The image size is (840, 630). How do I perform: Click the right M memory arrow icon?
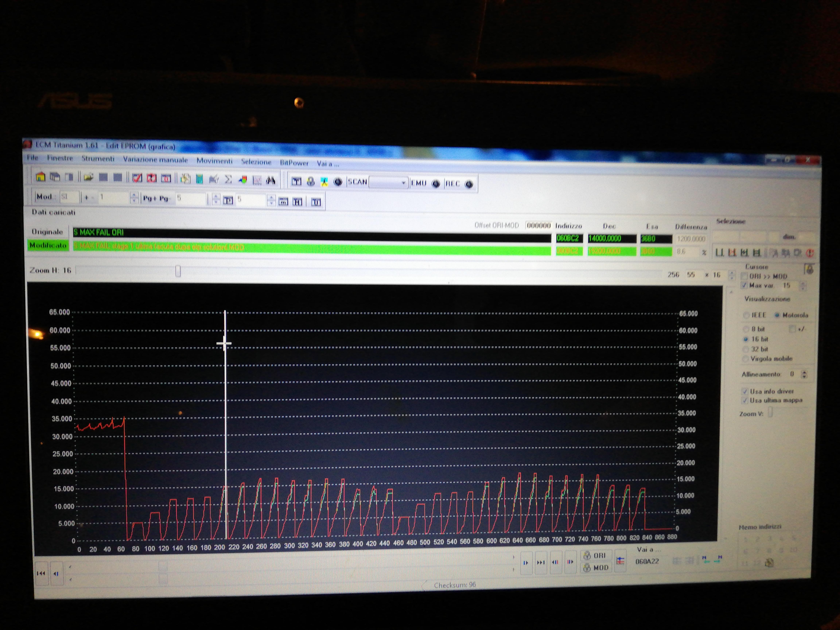(718, 559)
